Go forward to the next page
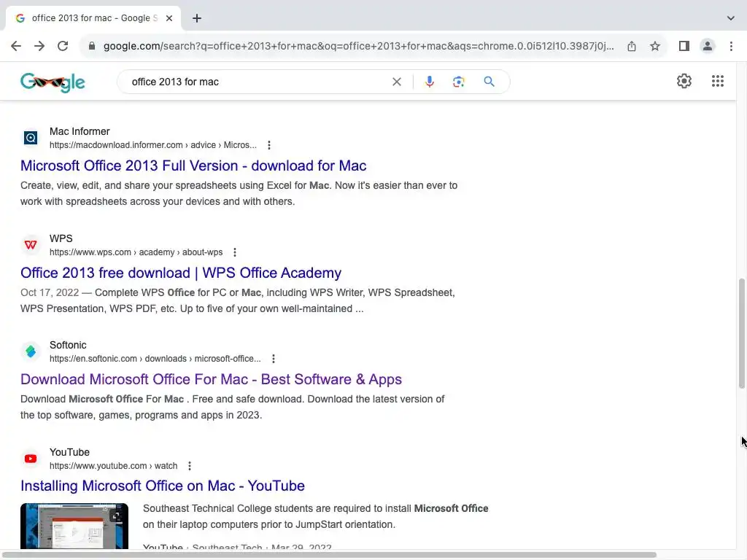The image size is (747, 560). tap(39, 46)
